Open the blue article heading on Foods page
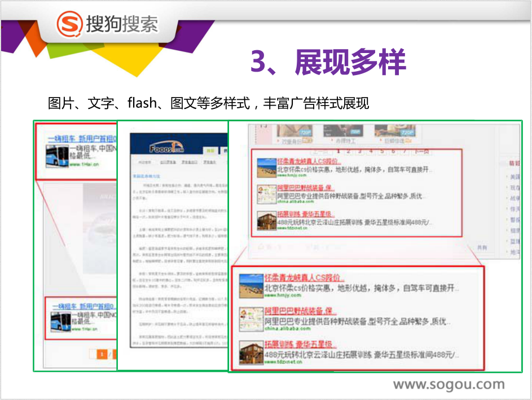The width and height of the screenshot is (532, 400). 146,177
